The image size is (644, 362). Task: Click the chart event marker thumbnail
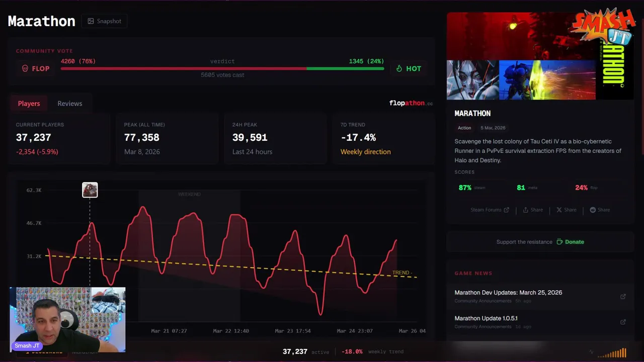coord(90,190)
